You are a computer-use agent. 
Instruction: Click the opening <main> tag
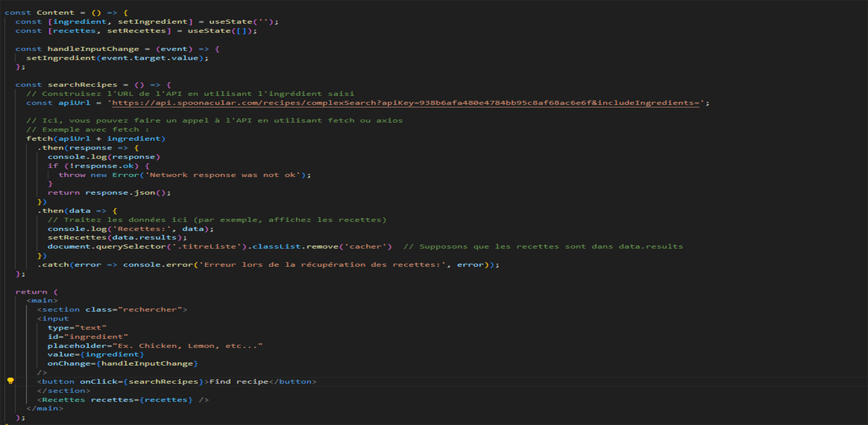(x=42, y=300)
